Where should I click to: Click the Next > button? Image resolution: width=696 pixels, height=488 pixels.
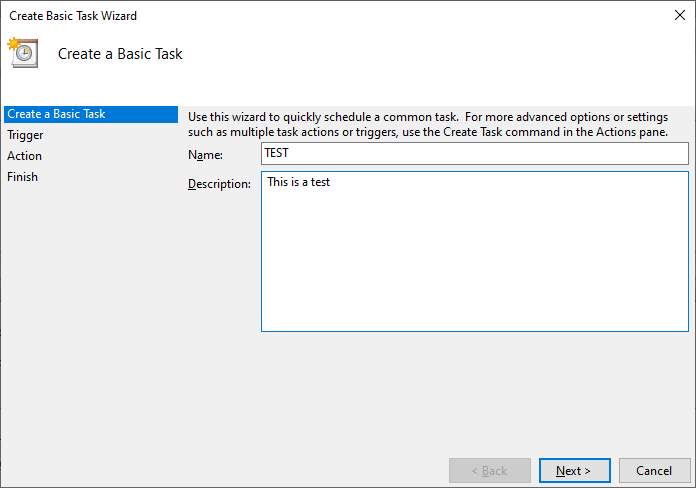coord(574,470)
